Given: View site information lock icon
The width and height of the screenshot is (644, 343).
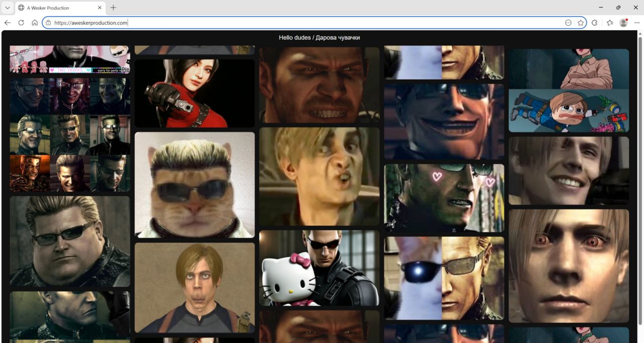Looking at the screenshot, I should pyautogui.click(x=48, y=23).
